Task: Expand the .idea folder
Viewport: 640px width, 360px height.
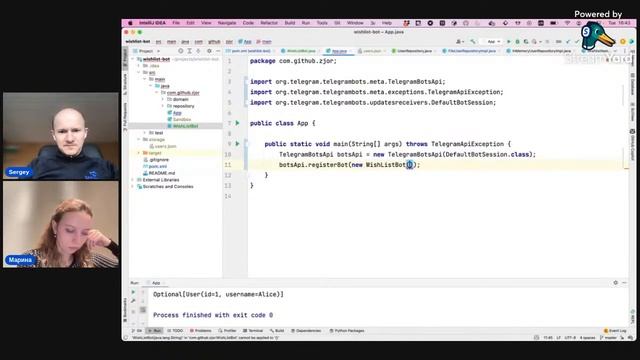Action: [x=139, y=66]
